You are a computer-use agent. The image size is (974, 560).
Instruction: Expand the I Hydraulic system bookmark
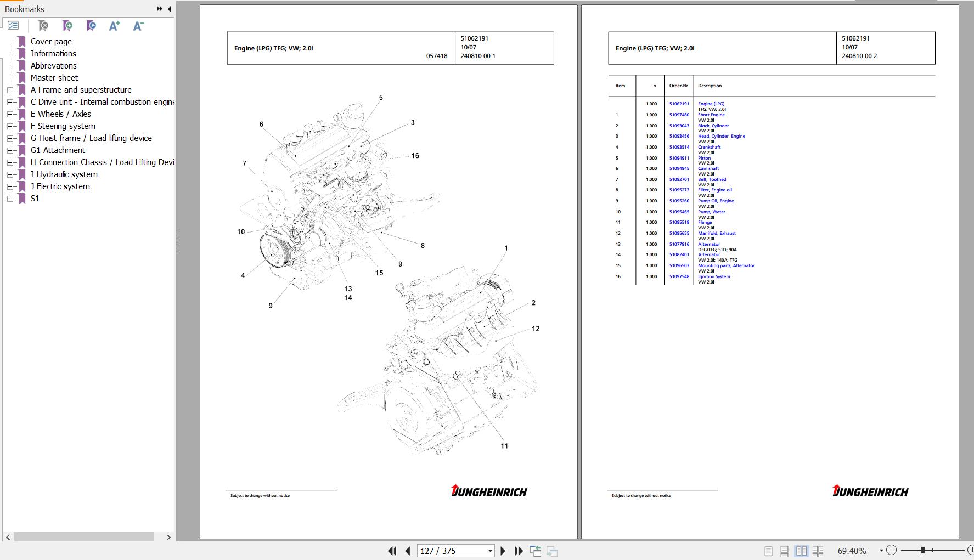click(10, 174)
